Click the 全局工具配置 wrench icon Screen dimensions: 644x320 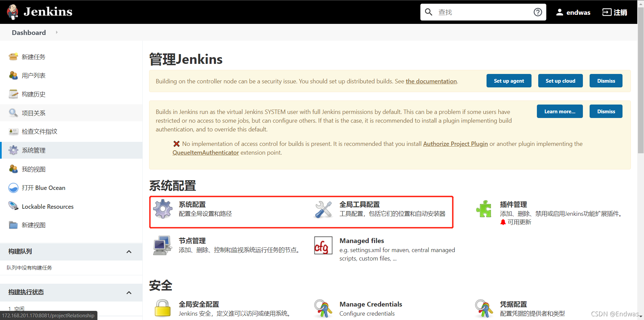coord(324,209)
